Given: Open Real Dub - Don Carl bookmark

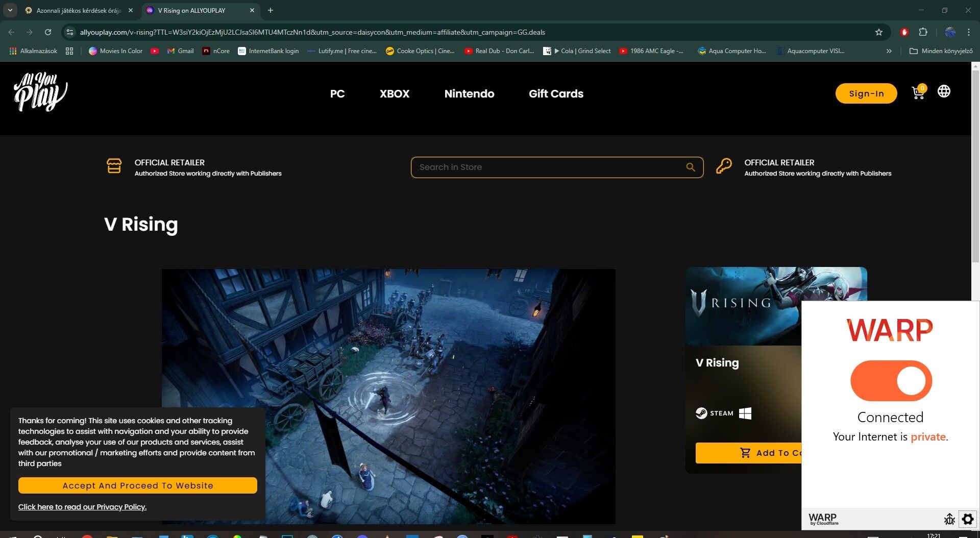Looking at the screenshot, I should click(499, 51).
